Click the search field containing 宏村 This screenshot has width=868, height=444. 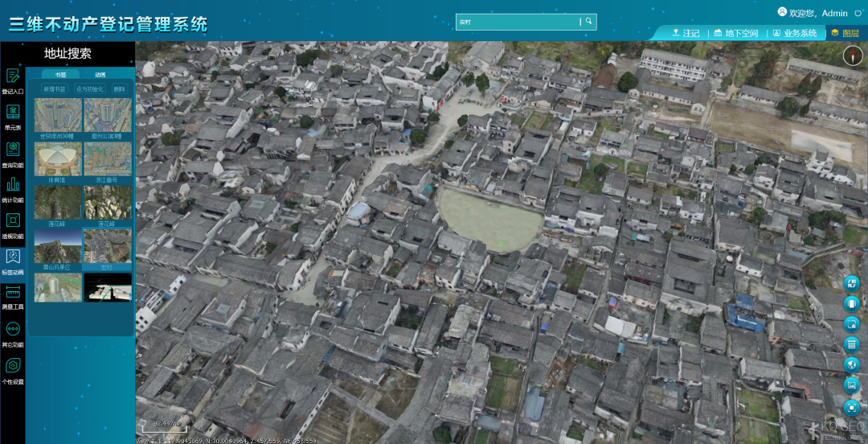click(x=518, y=23)
